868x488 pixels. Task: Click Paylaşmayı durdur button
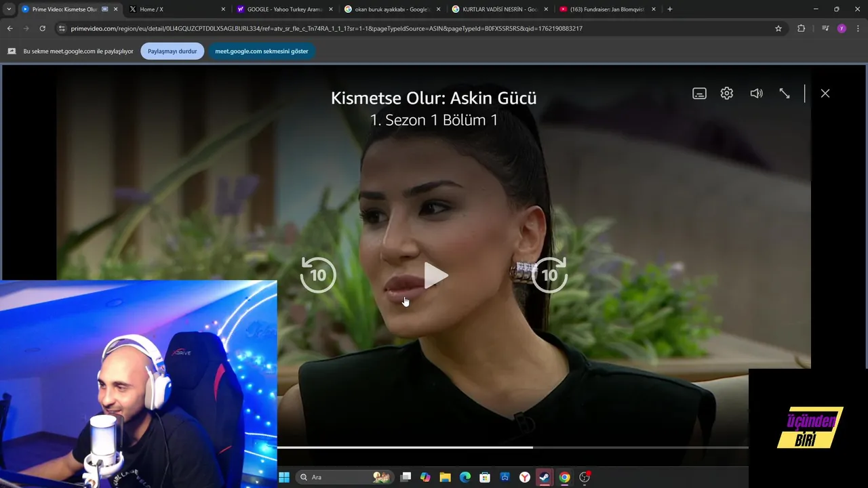point(172,52)
